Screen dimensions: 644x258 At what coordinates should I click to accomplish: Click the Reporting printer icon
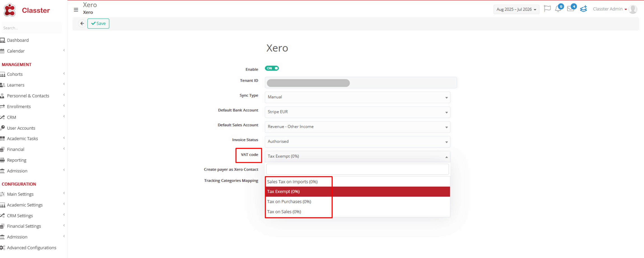3,160
